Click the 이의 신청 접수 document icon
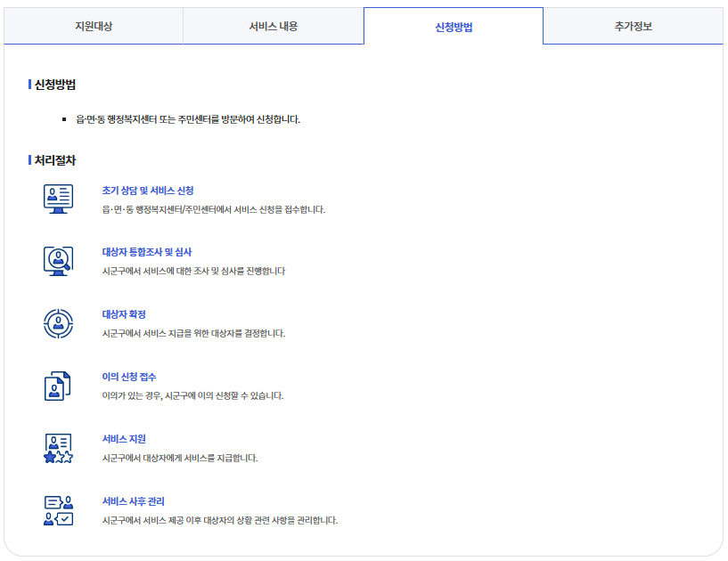Viewport: 728px width, 561px height. [x=58, y=386]
